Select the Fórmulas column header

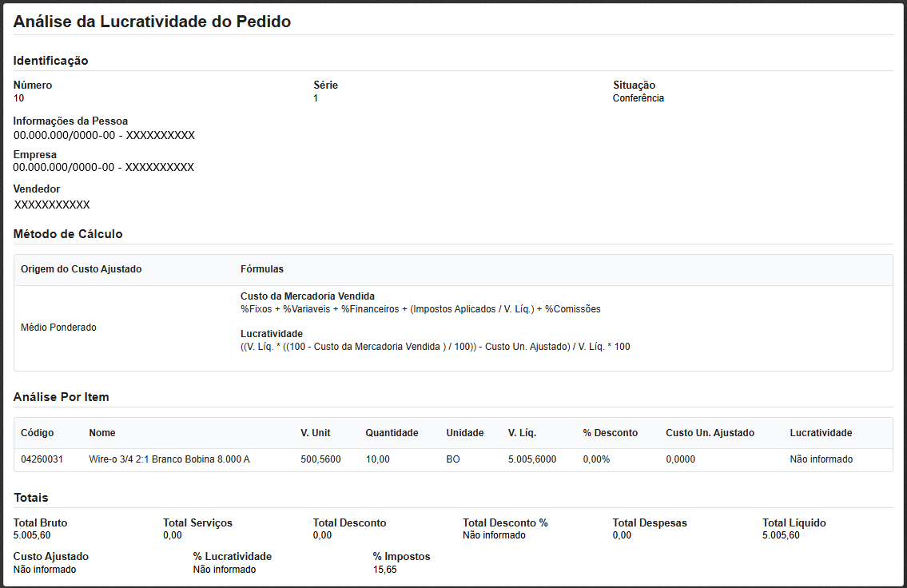click(262, 269)
